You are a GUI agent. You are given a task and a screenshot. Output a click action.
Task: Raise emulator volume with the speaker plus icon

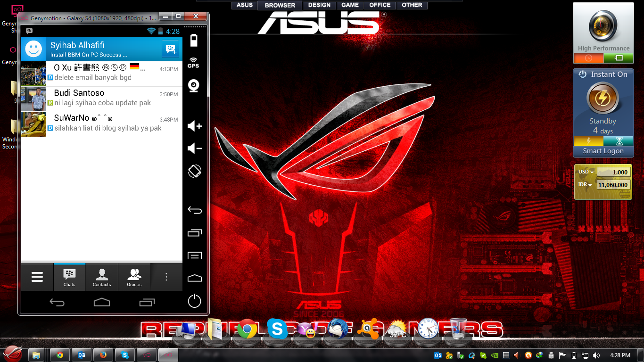coord(194,126)
